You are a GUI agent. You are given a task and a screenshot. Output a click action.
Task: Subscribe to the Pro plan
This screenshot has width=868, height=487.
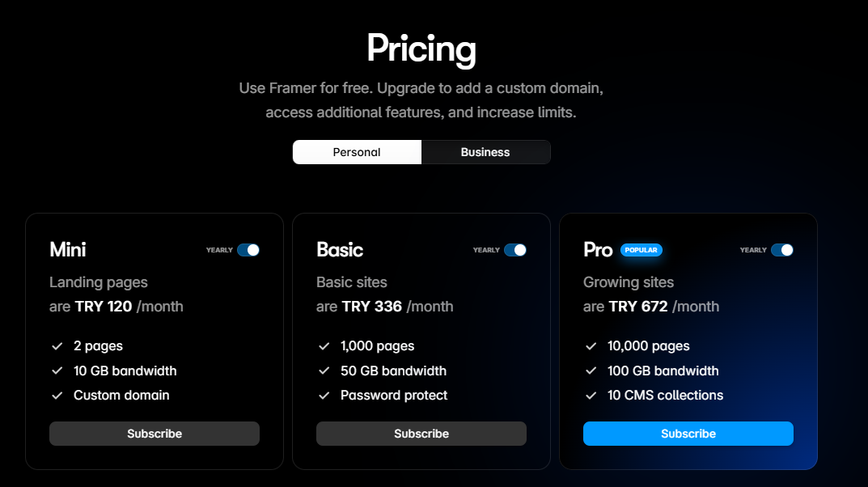(688, 434)
